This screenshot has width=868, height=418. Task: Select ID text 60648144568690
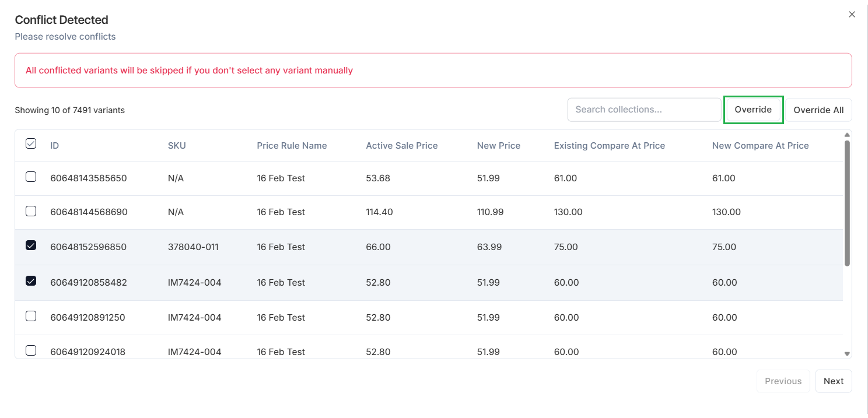[89, 212]
